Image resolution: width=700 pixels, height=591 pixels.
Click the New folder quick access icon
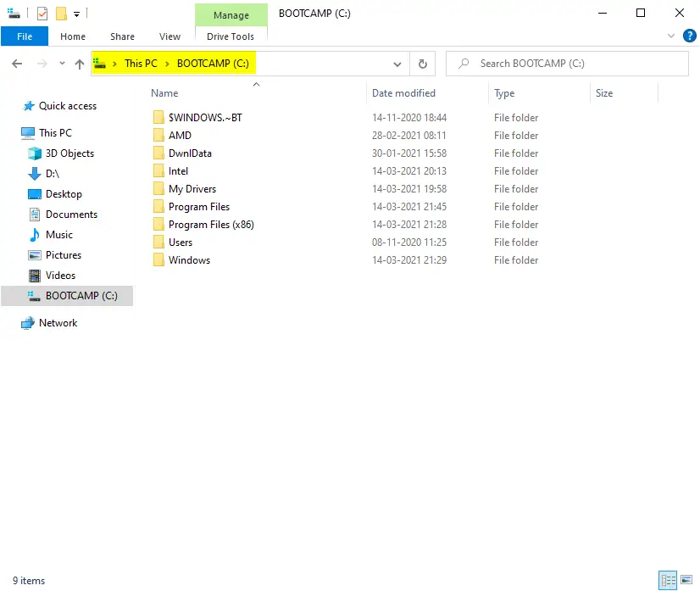click(x=61, y=14)
